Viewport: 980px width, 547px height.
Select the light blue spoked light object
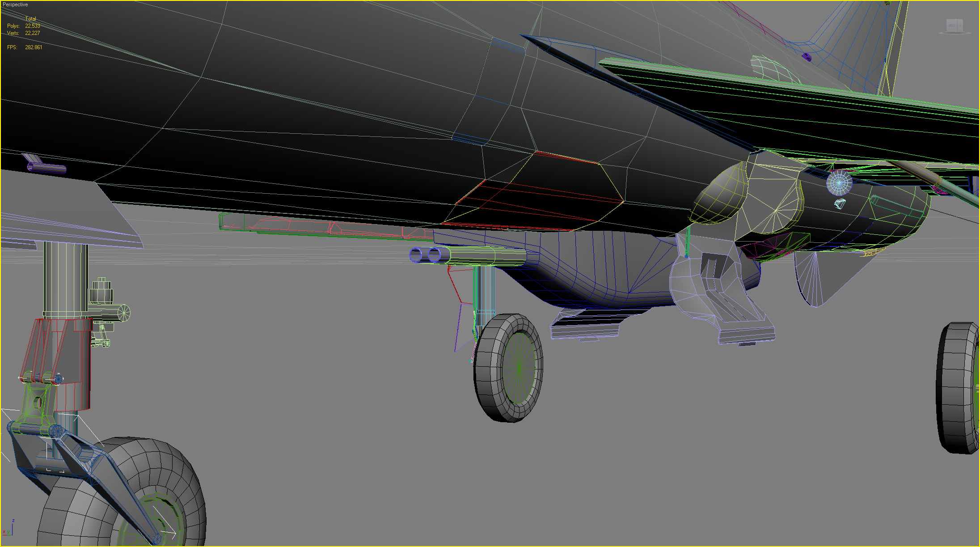click(839, 183)
